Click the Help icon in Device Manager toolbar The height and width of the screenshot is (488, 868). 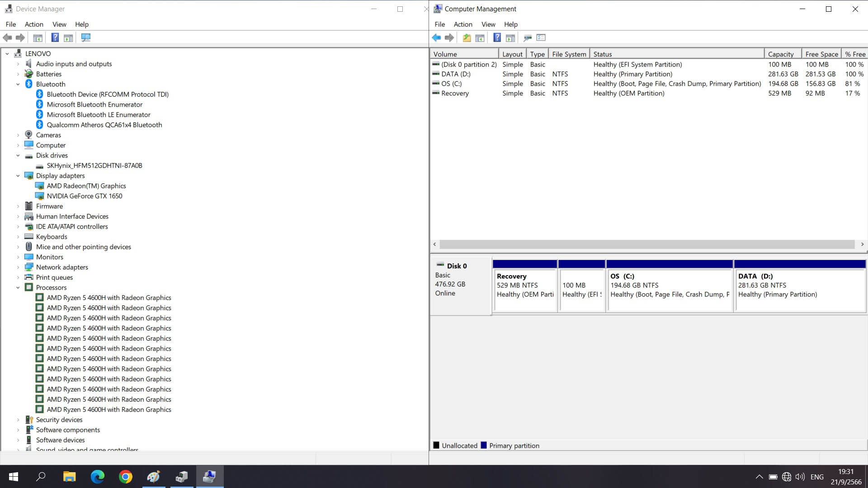(x=55, y=38)
